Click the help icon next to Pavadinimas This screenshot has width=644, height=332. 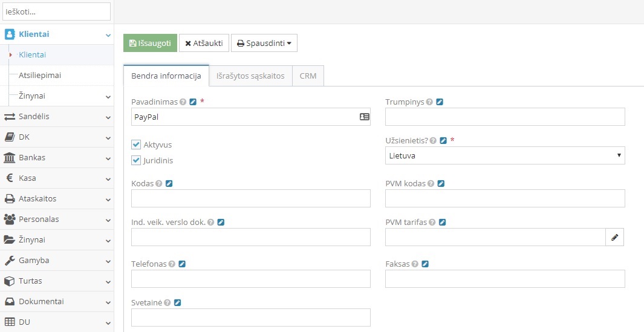coord(183,102)
